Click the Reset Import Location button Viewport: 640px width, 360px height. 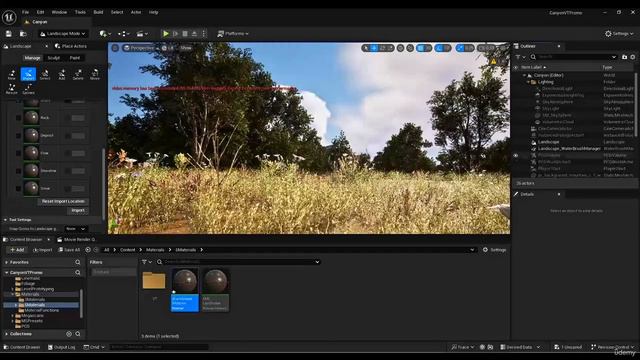63,201
